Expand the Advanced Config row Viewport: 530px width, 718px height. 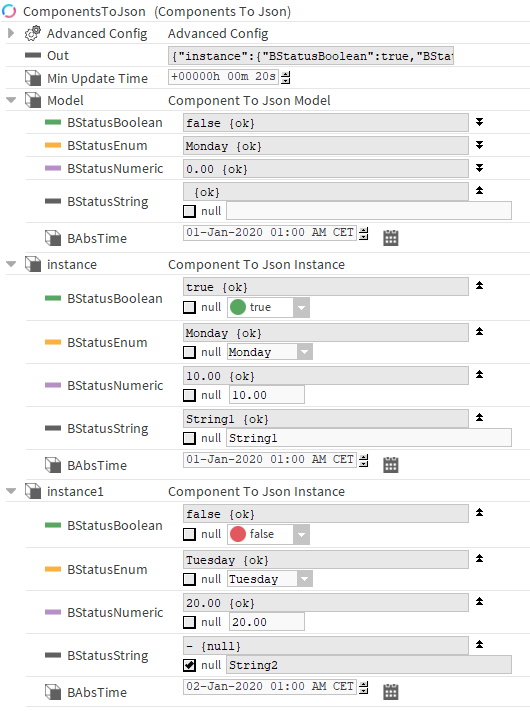tap(11, 33)
